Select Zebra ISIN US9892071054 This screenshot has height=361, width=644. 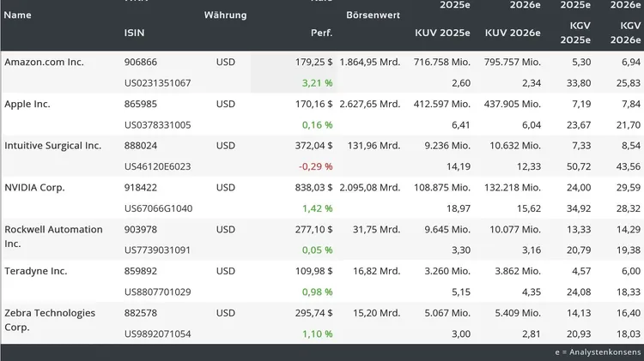tap(158, 334)
